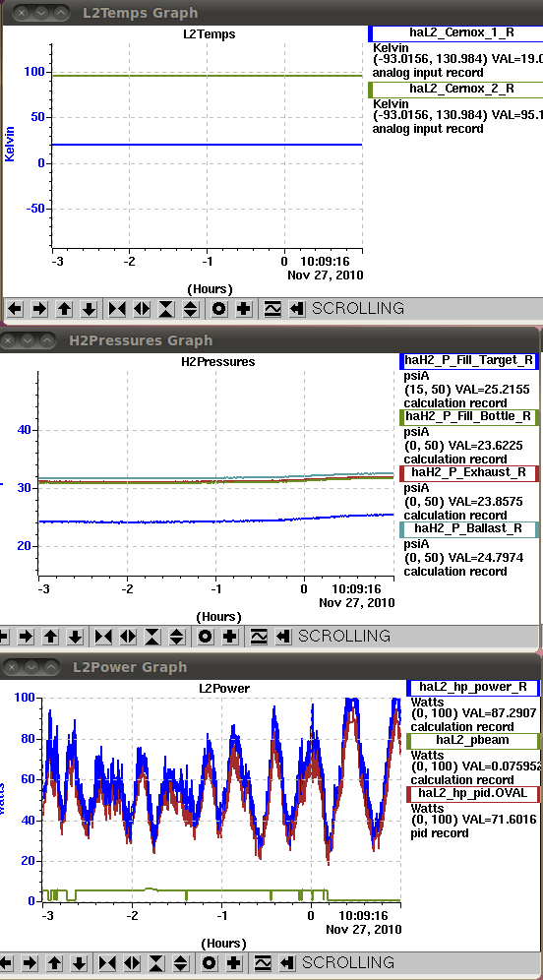Viewport: 543px width, 980px height.
Task: Click SCROLLING status in L2Power toolbar
Action: pos(348,962)
